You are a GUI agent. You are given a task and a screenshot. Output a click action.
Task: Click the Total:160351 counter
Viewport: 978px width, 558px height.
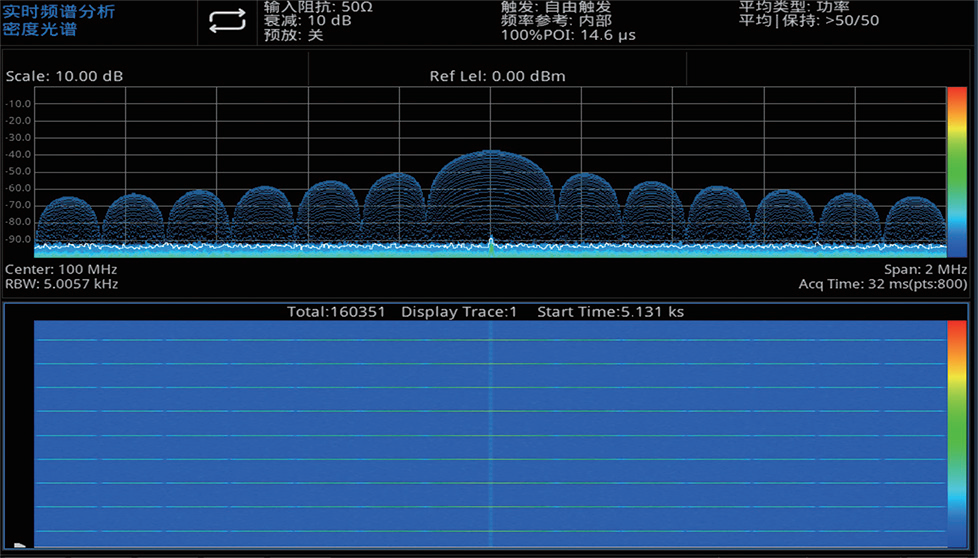click(x=336, y=312)
